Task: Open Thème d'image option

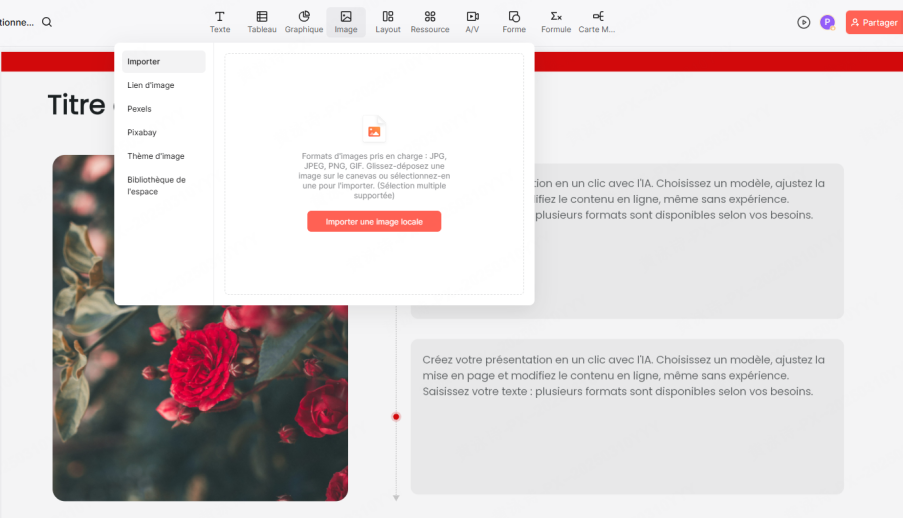Action: tap(156, 156)
